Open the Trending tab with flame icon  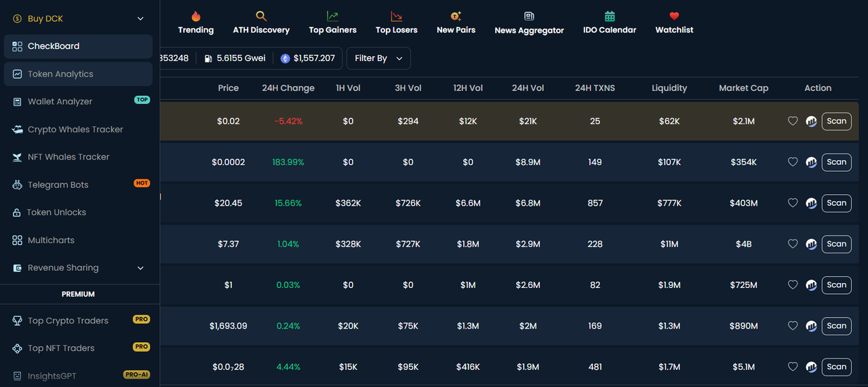coord(195,22)
